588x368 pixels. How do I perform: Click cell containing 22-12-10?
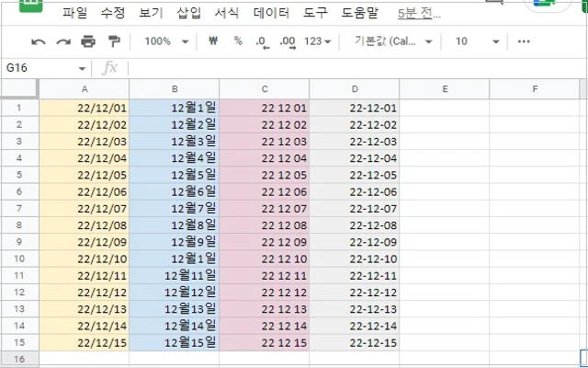pyautogui.click(x=355, y=259)
